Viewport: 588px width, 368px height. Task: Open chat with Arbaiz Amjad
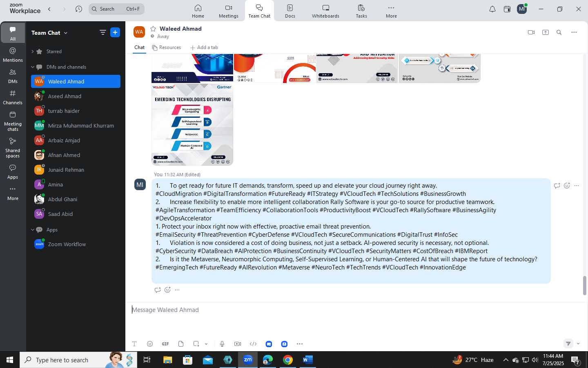coord(76,140)
